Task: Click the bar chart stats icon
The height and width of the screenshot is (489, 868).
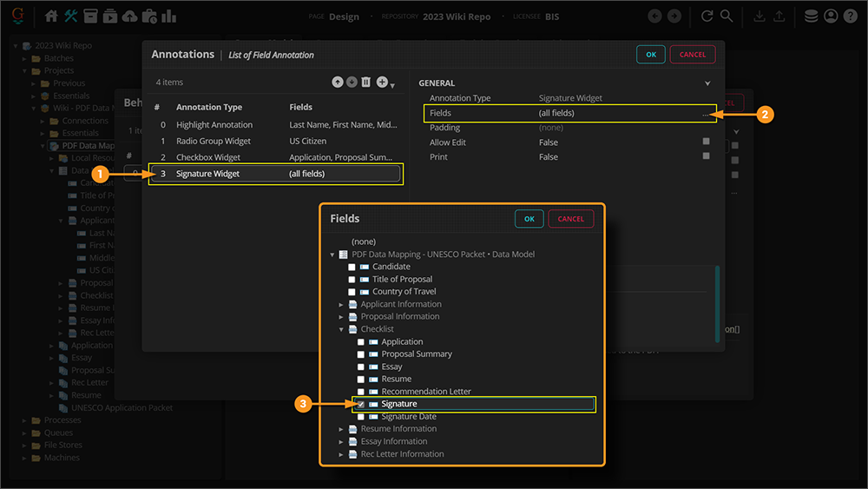Action: click(168, 17)
